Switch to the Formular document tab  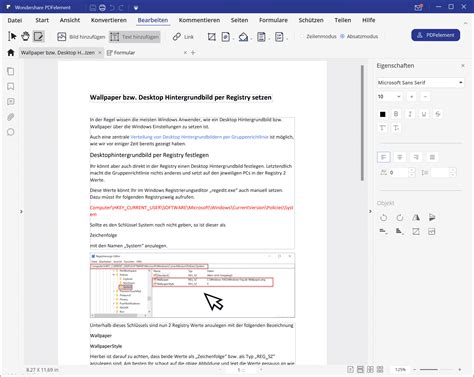(x=121, y=53)
